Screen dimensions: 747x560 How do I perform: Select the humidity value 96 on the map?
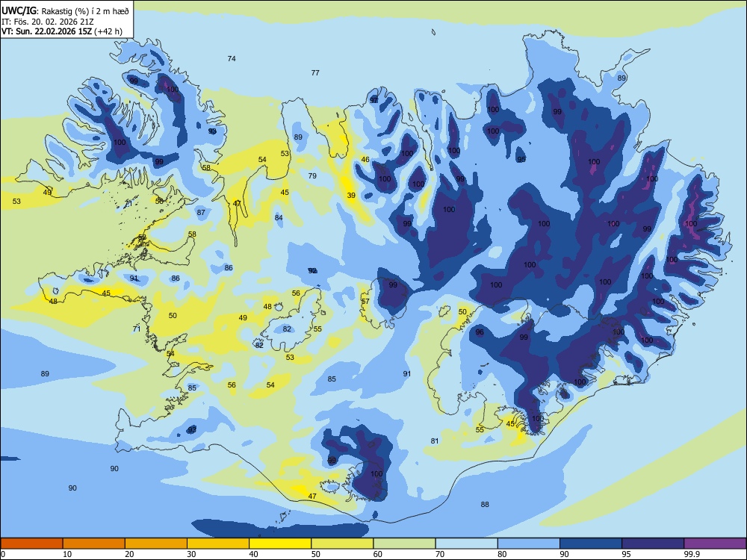click(480, 332)
